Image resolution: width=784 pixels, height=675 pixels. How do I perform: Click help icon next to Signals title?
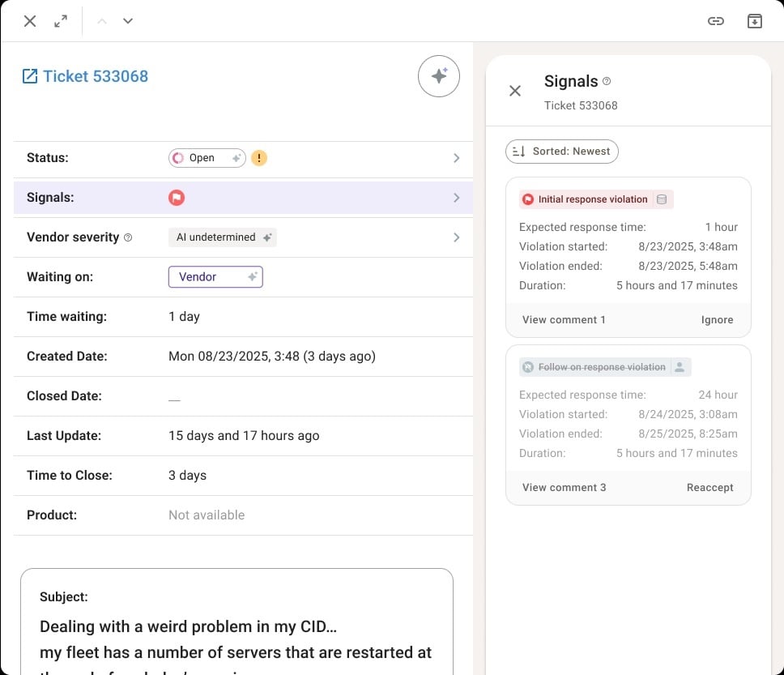click(x=607, y=81)
